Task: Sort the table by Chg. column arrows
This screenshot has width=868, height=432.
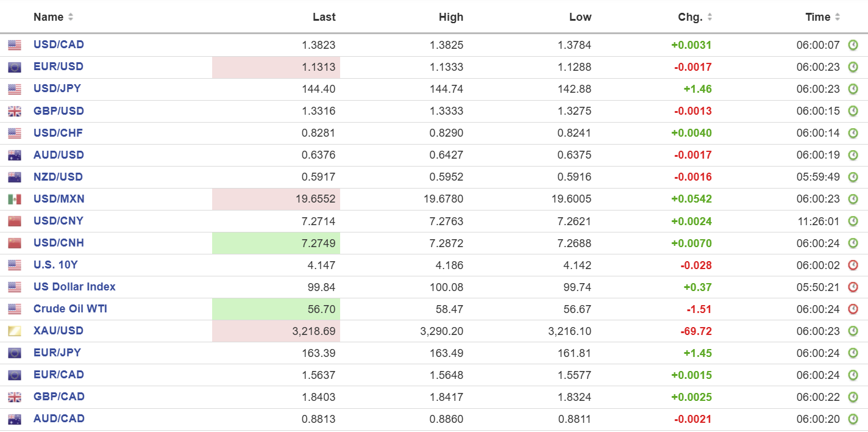Action: 710,17
